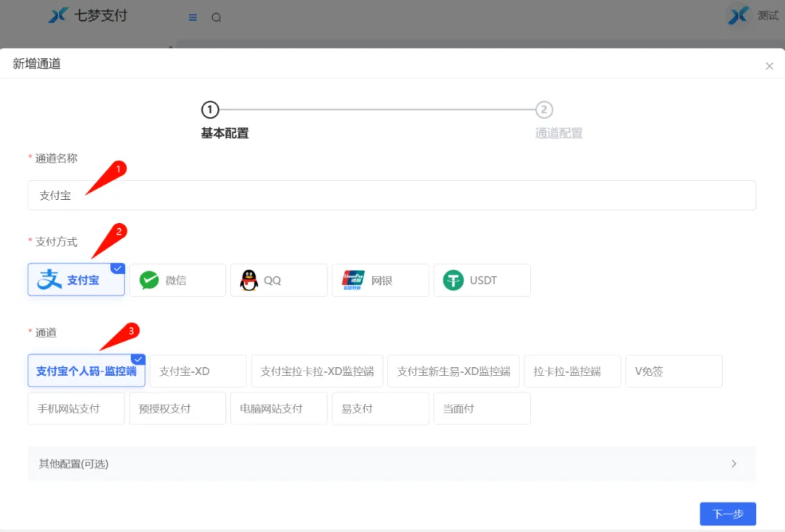Expand 其他配置(可选) section

pyautogui.click(x=392, y=464)
